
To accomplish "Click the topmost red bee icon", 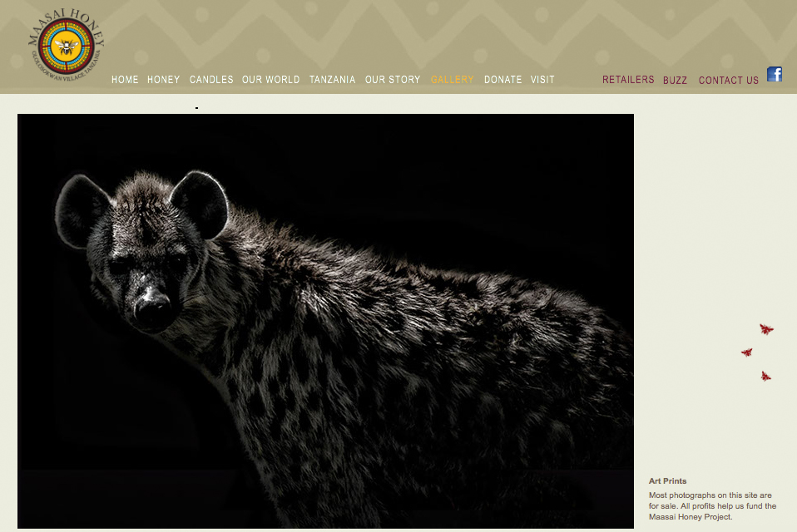I will click(x=766, y=329).
